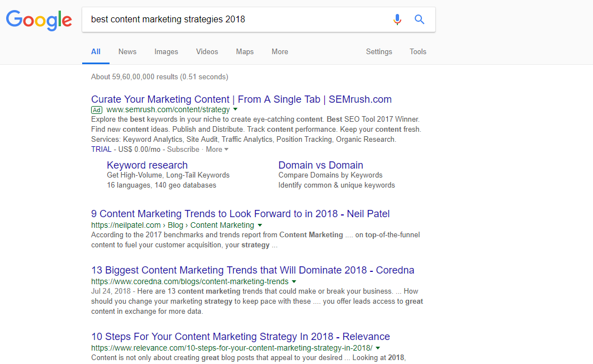Click the blue search magnifier button
This screenshot has width=593, height=364.
click(419, 19)
